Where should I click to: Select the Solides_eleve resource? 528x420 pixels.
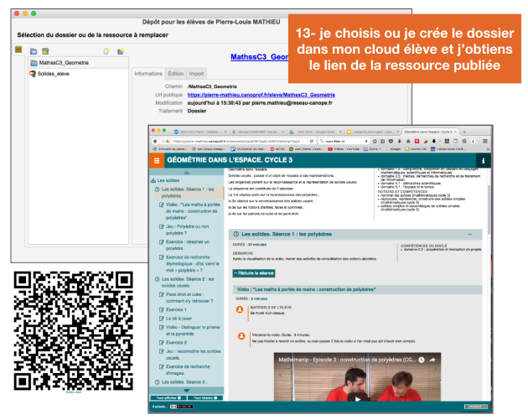click(x=54, y=74)
